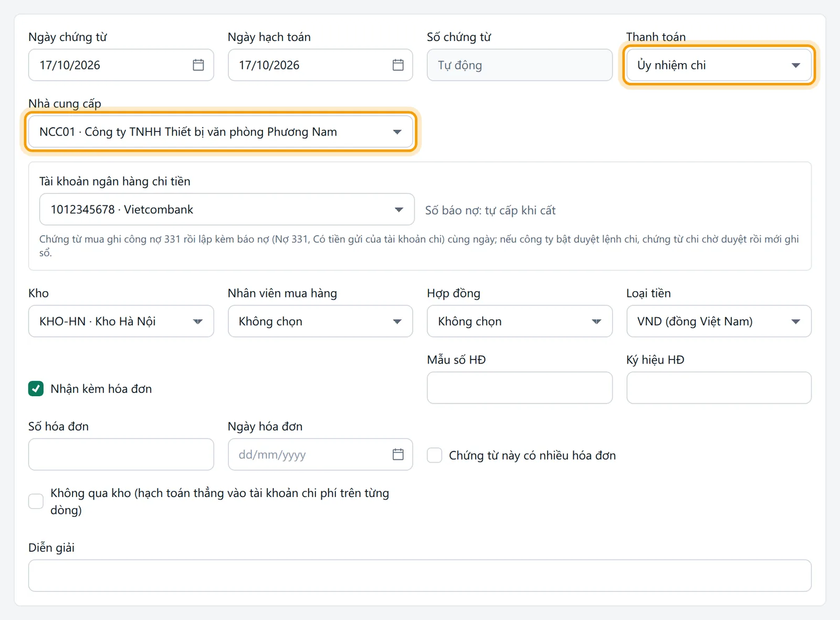This screenshot has width=840, height=620.
Task: Click the Ký hiệu HĐ input field
Action: (719, 388)
